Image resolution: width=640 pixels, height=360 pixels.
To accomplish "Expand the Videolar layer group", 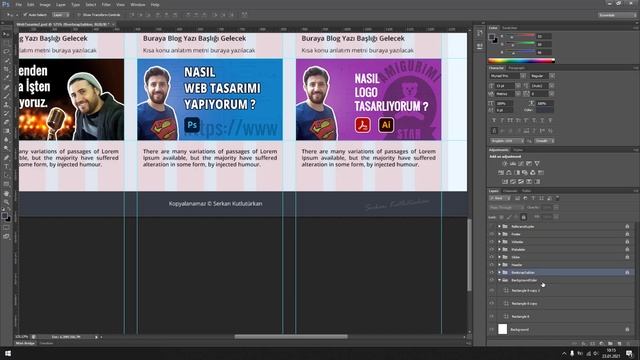I will point(499,242).
